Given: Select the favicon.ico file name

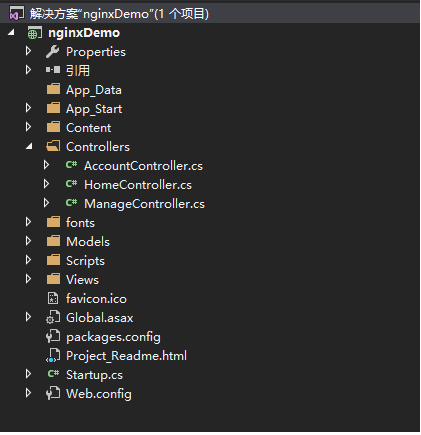Looking at the screenshot, I should pos(96,299).
